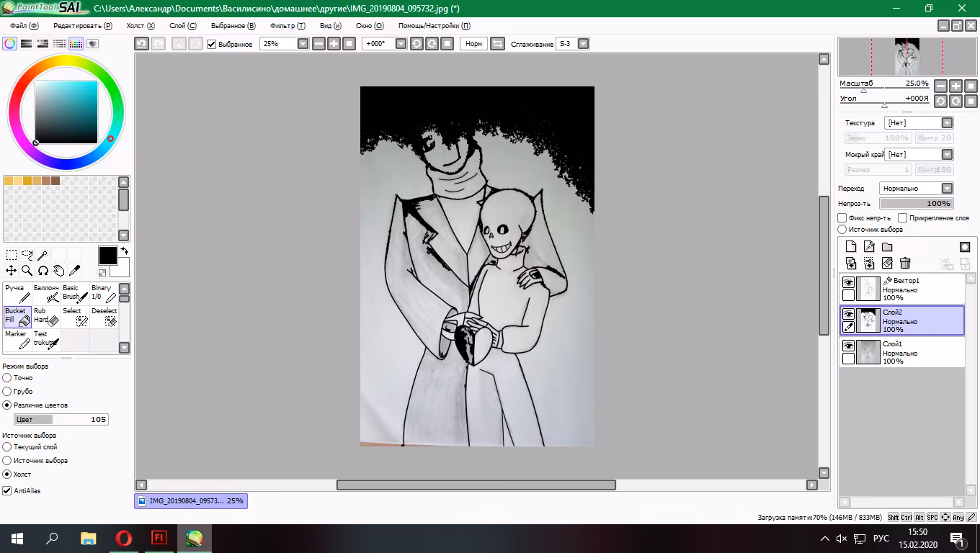Screen dimensions: 980x553
Task: Show the RGB sliders panel
Action: tap(27, 43)
